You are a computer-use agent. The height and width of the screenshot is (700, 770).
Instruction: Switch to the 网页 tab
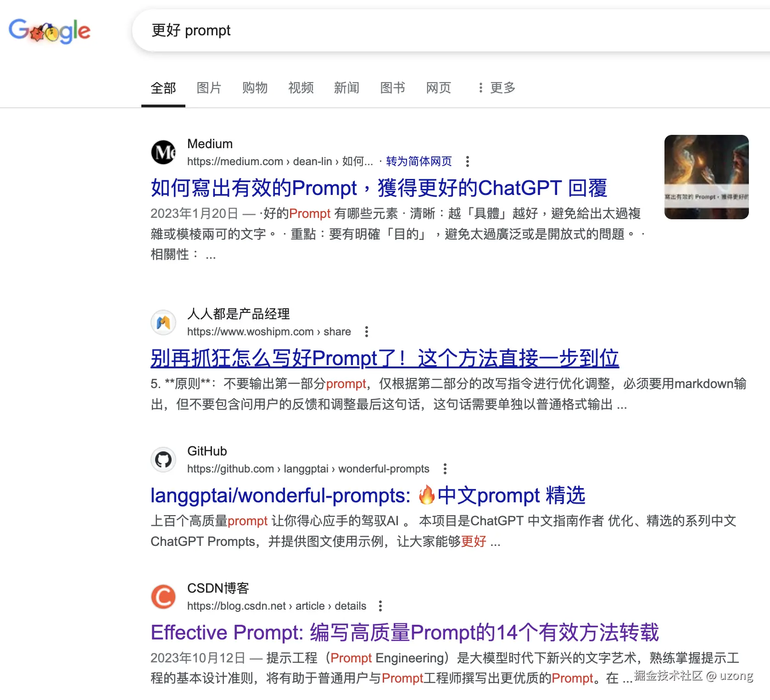tap(439, 88)
